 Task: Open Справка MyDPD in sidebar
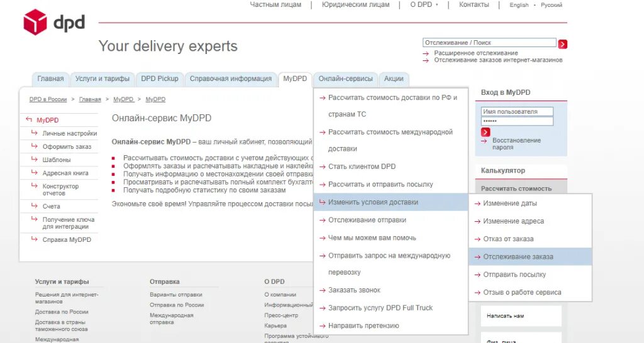pos(67,239)
